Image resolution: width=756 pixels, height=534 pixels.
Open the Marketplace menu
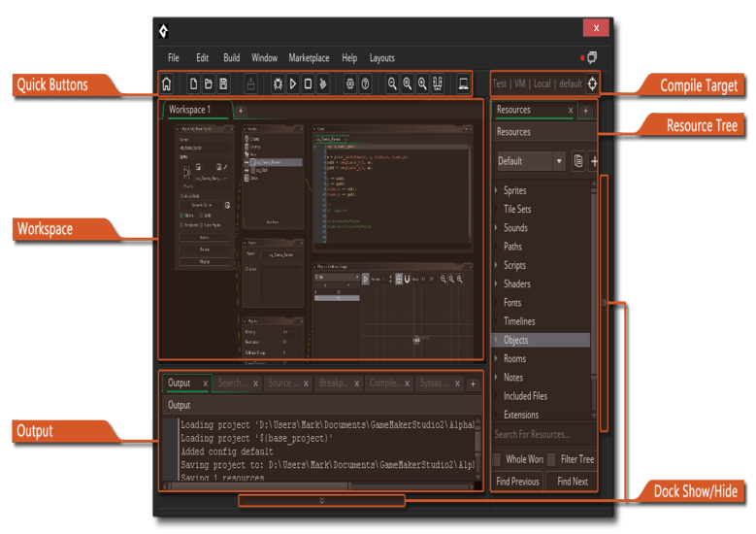coord(309,58)
